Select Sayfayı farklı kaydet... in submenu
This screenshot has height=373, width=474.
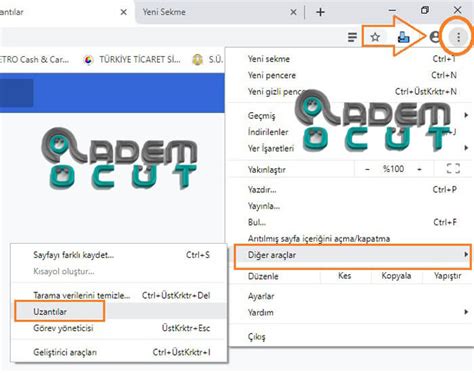[x=119, y=255]
